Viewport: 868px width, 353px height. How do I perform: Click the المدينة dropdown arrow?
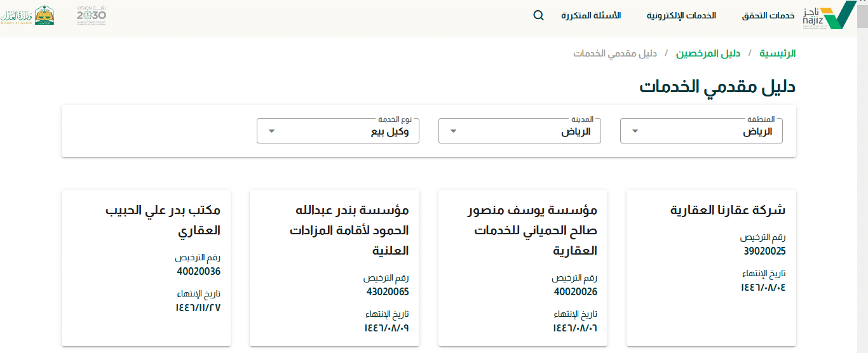[454, 131]
